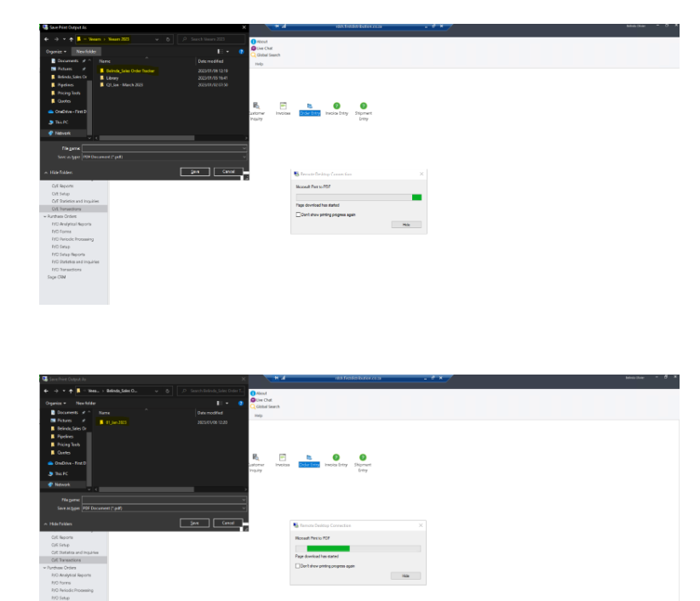Select O/E Transactions in top screenshot tree
This screenshot has height=601, width=700.
tap(66, 209)
